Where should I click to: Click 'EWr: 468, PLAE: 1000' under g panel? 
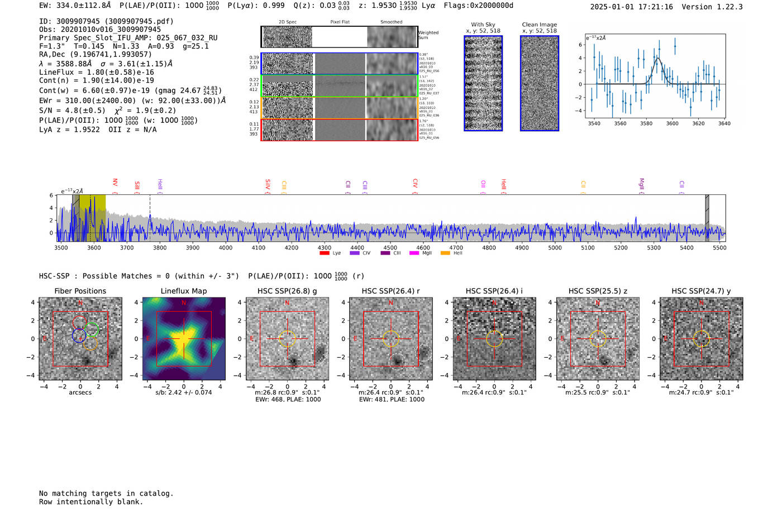(x=288, y=400)
